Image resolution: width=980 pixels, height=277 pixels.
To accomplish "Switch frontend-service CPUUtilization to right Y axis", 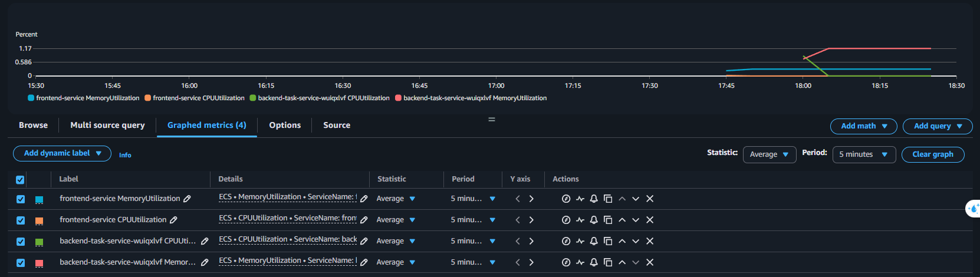I will tap(531, 220).
